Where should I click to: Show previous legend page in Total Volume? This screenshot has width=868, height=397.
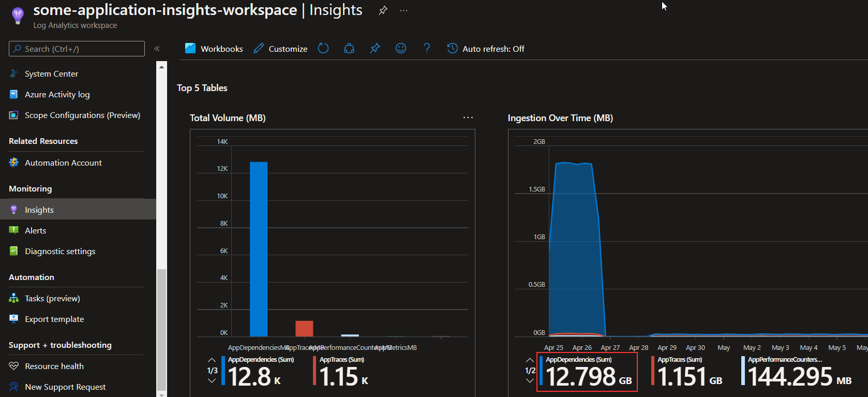pos(212,360)
